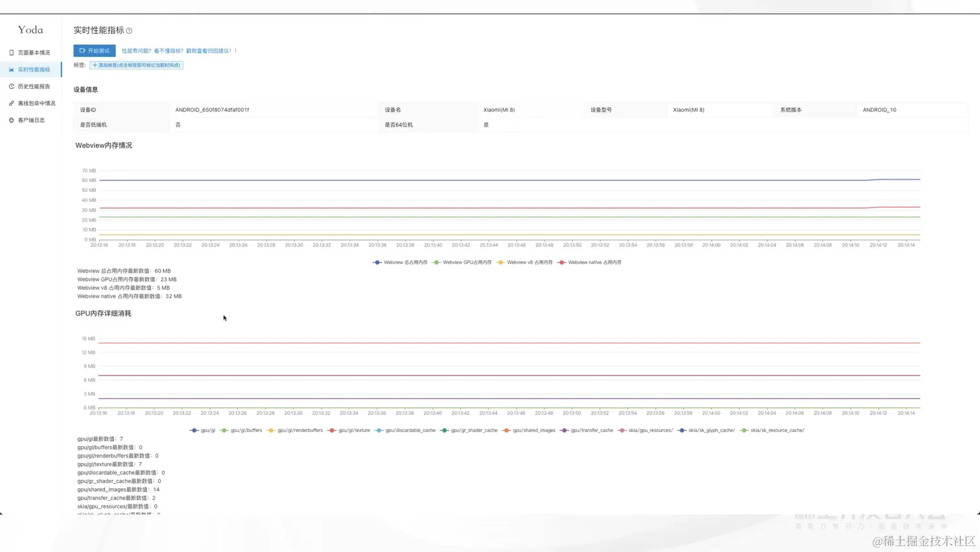Image resolution: width=980 pixels, height=552 pixels.
Task: Toggle gpu/gl/texture legend entry
Action: [x=349, y=431]
